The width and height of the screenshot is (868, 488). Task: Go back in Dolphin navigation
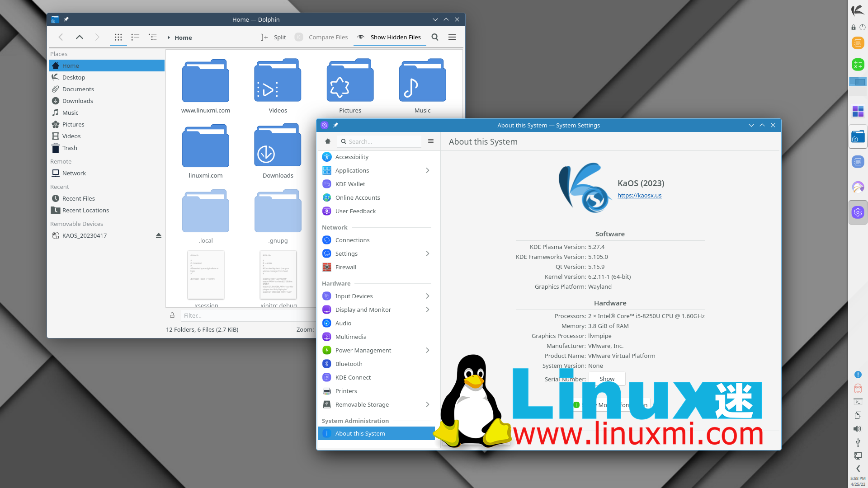[61, 38]
